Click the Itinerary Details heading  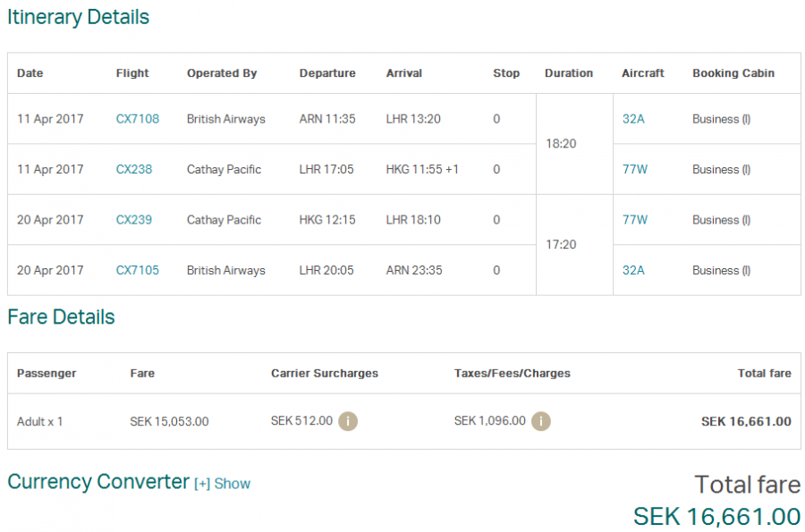click(x=78, y=17)
